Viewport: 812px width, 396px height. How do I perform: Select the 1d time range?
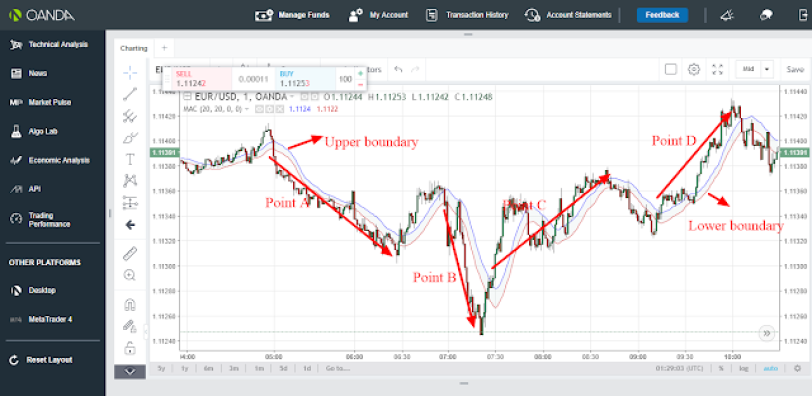(307, 368)
